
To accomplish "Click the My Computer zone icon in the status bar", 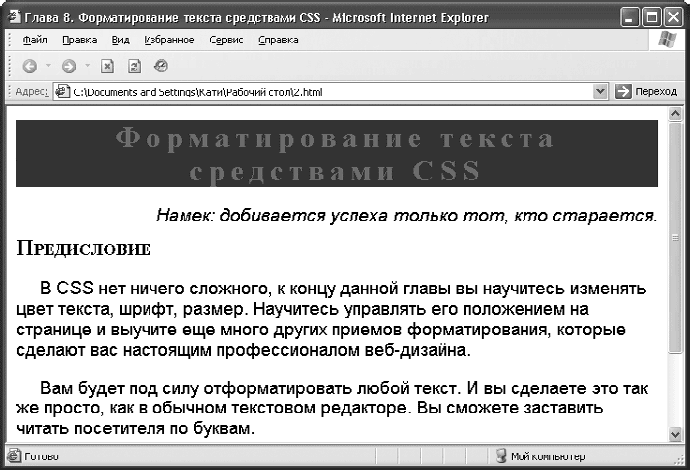I will click(x=500, y=456).
